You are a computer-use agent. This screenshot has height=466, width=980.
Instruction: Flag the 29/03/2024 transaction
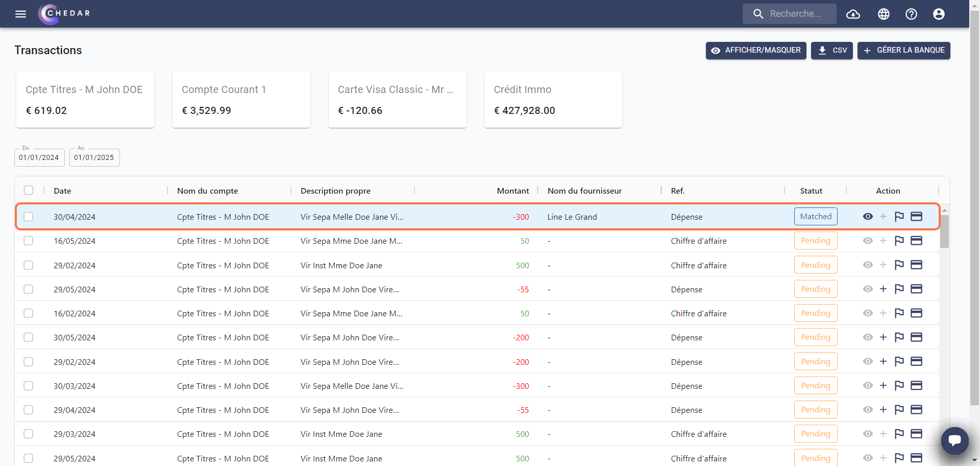pyautogui.click(x=899, y=434)
